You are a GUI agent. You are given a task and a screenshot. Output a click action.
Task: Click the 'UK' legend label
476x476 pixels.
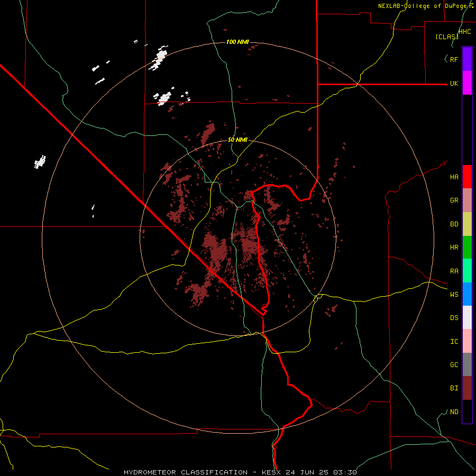point(454,83)
